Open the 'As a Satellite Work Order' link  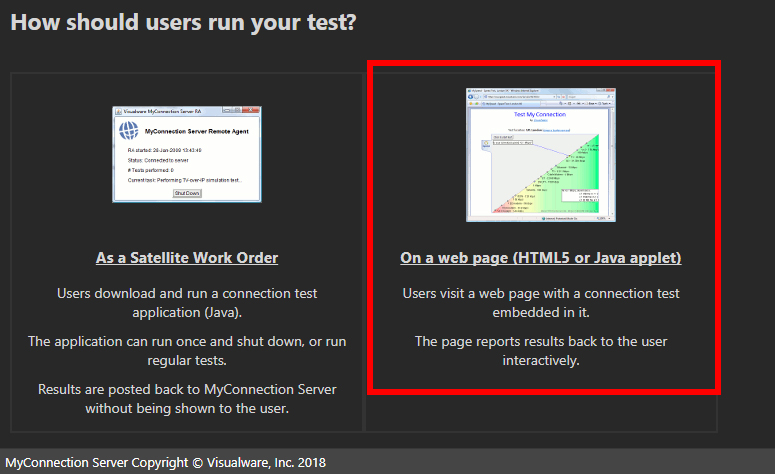click(187, 258)
